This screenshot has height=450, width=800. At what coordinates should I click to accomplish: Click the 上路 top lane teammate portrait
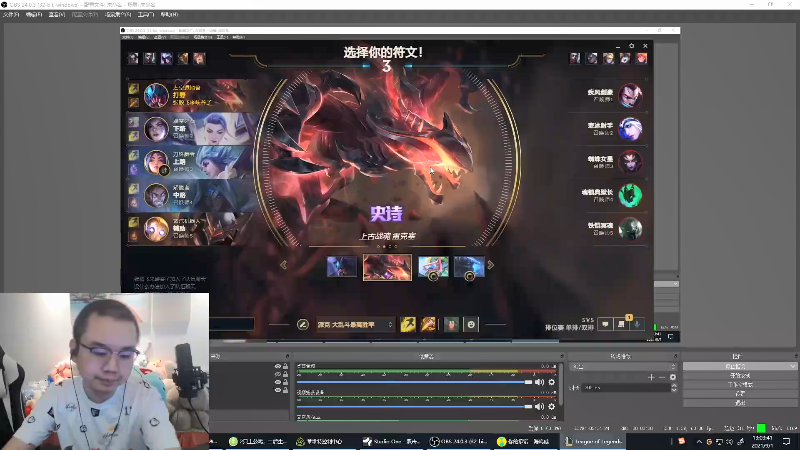(156, 162)
